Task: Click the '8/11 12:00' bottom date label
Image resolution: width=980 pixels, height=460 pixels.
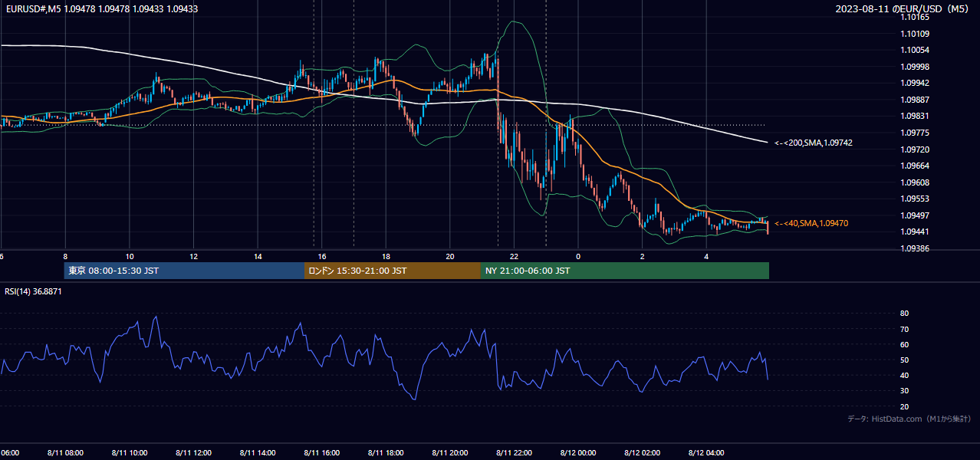Action: 193,452
